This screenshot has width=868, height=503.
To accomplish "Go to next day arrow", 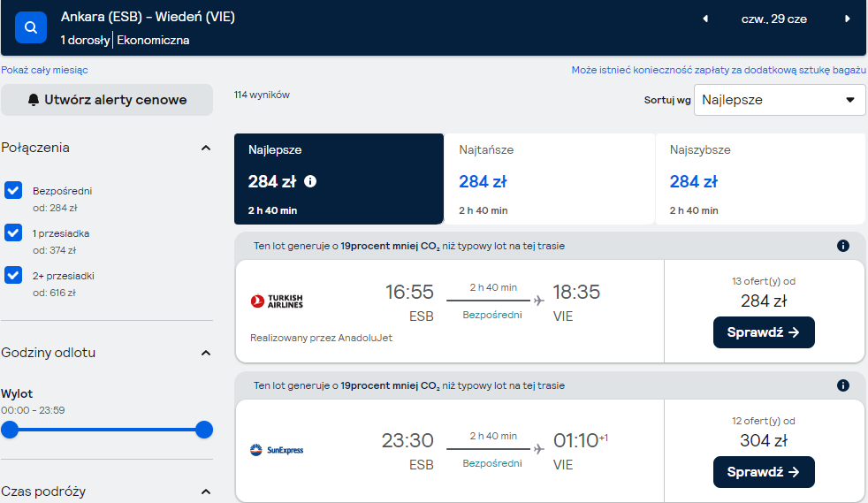I will (x=847, y=19).
